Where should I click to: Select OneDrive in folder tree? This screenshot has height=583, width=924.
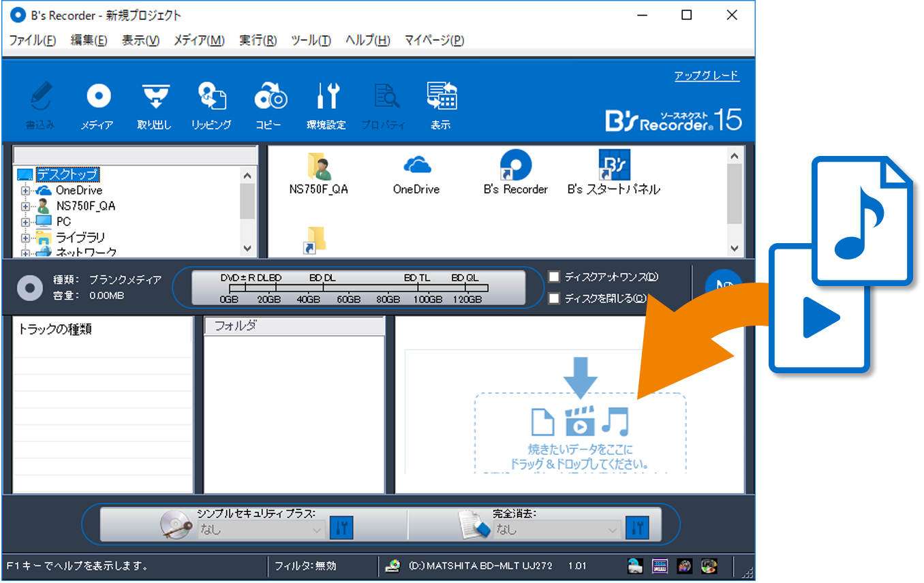79,191
